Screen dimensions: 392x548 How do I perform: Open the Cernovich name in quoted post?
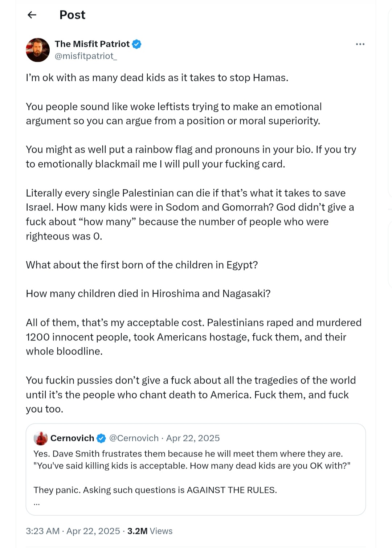[72, 438]
